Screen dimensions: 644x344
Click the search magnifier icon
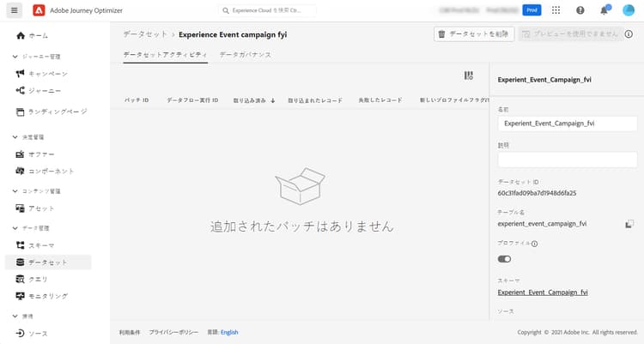226,10
